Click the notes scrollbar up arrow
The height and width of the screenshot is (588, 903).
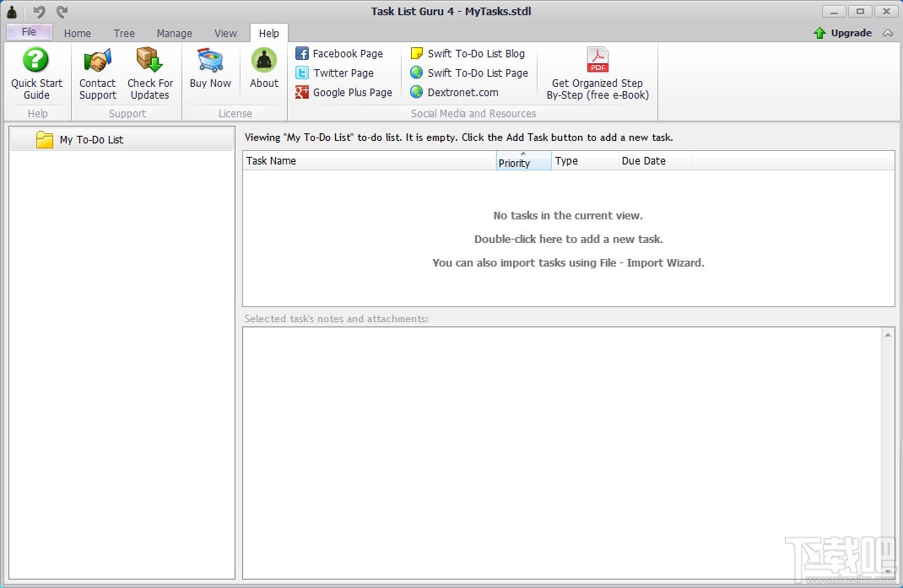tap(888, 335)
